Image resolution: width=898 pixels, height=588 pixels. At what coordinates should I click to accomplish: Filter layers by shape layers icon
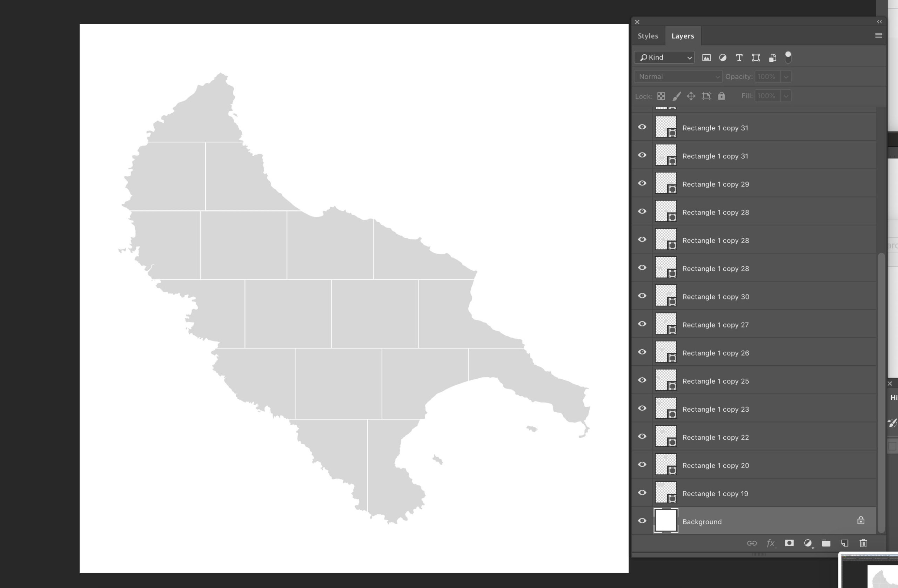[756, 58]
